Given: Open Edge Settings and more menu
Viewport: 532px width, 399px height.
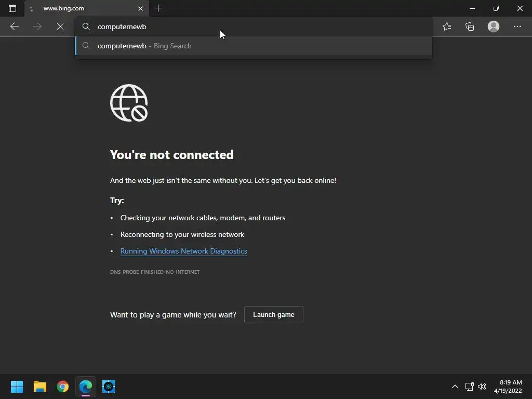Looking at the screenshot, I should (x=517, y=26).
